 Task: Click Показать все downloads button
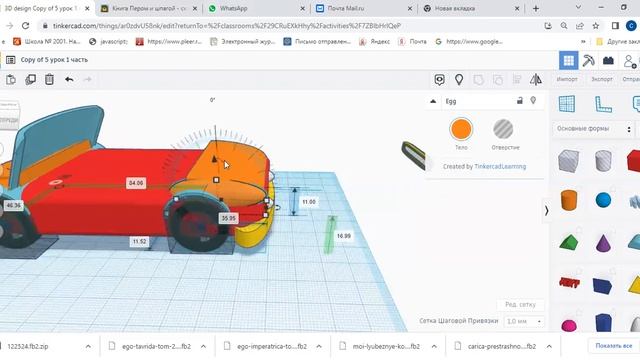point(613,346)
